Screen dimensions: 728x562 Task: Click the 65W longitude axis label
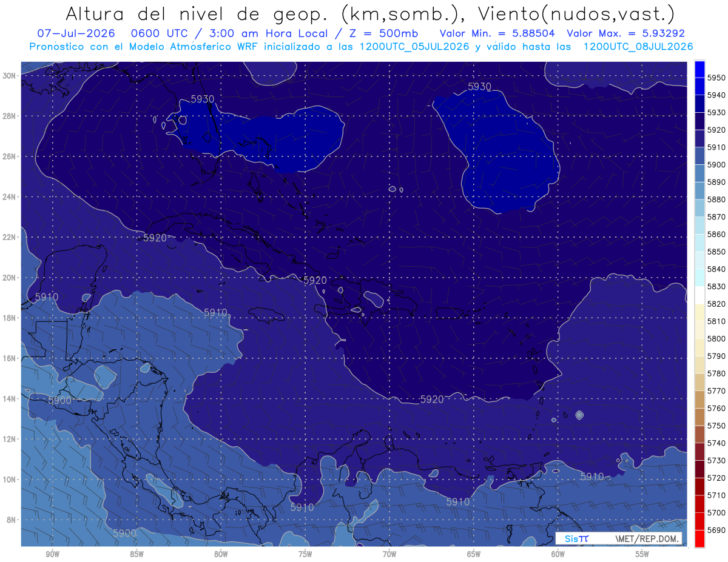(x=474, y=554)
